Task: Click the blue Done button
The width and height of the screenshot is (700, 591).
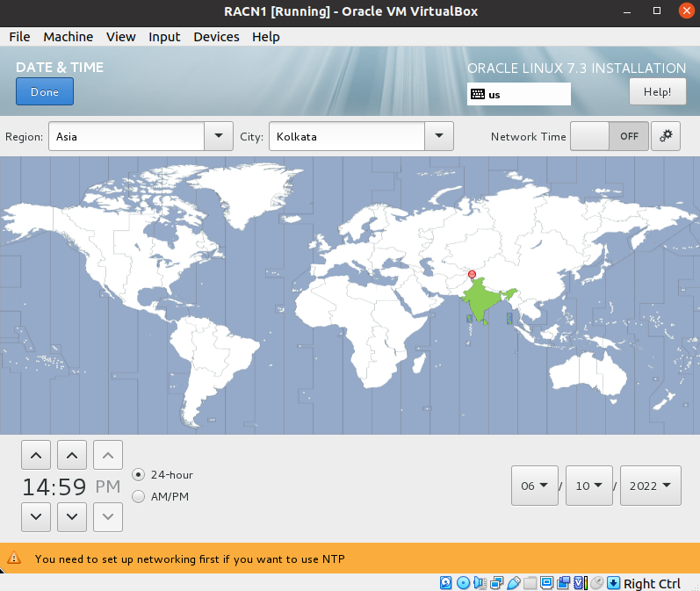Action: [45, 91]
